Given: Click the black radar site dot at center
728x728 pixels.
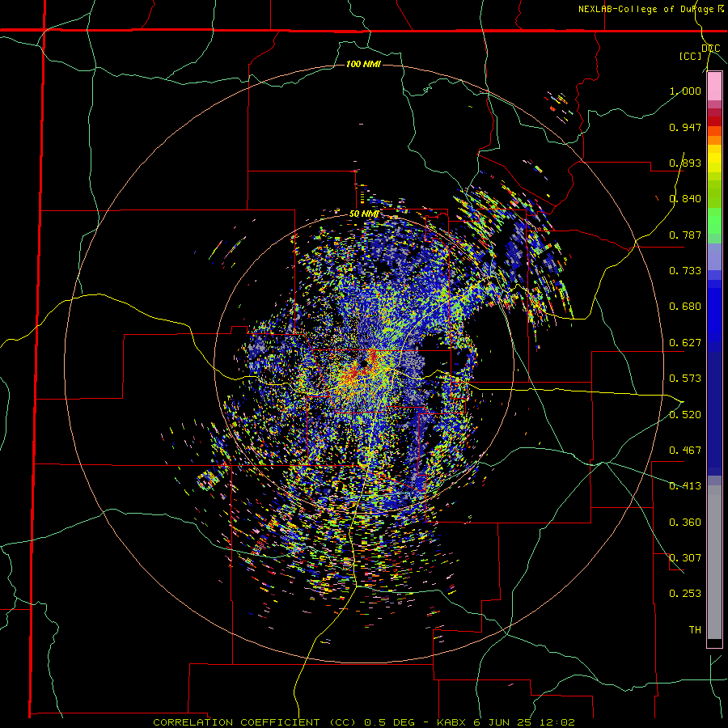Looking at the screenshot, I should click(x=365, y=365).
